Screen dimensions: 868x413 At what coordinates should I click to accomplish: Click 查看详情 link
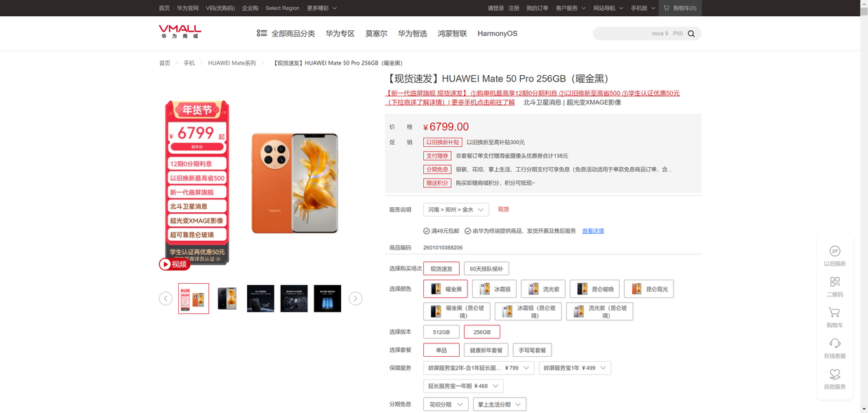[x=593, y=231]
